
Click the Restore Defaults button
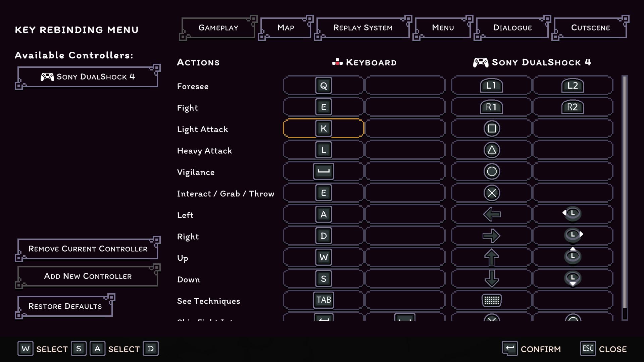tap(65, 306)
